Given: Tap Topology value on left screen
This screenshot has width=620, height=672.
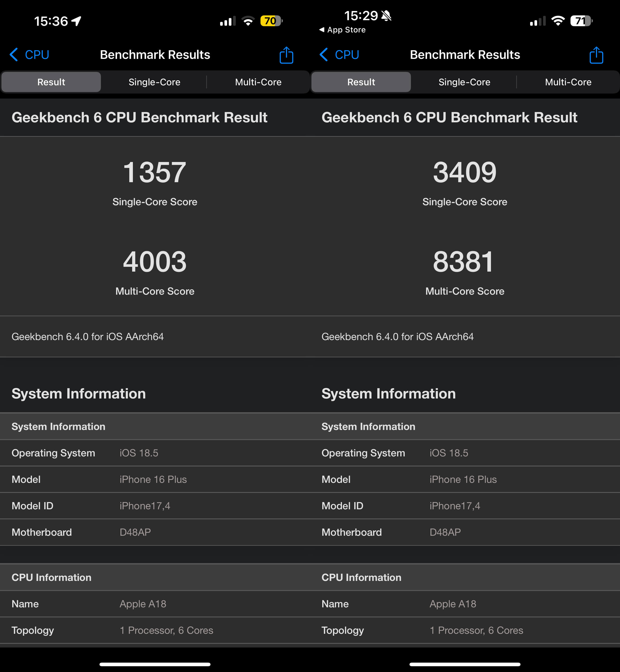Looking at the screenshot, I should tap(166, 630).
